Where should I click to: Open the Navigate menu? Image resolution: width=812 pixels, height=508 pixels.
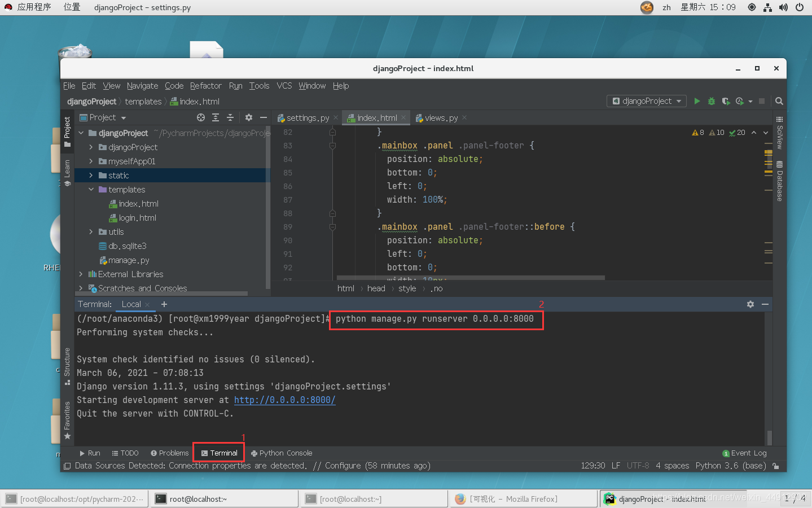(142, 86)
